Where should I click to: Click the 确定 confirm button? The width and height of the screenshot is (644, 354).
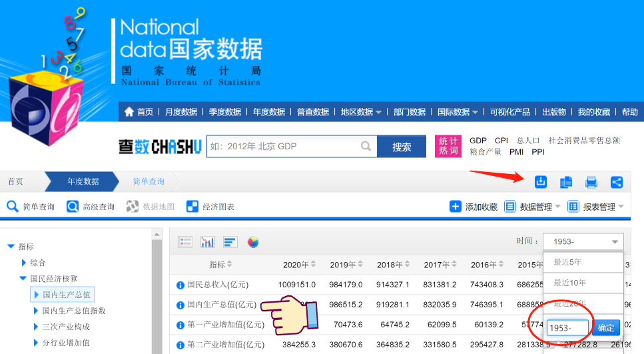[x=606, y=328]
